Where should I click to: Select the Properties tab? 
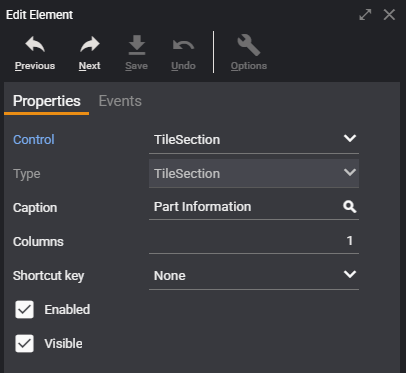[47, 101]
